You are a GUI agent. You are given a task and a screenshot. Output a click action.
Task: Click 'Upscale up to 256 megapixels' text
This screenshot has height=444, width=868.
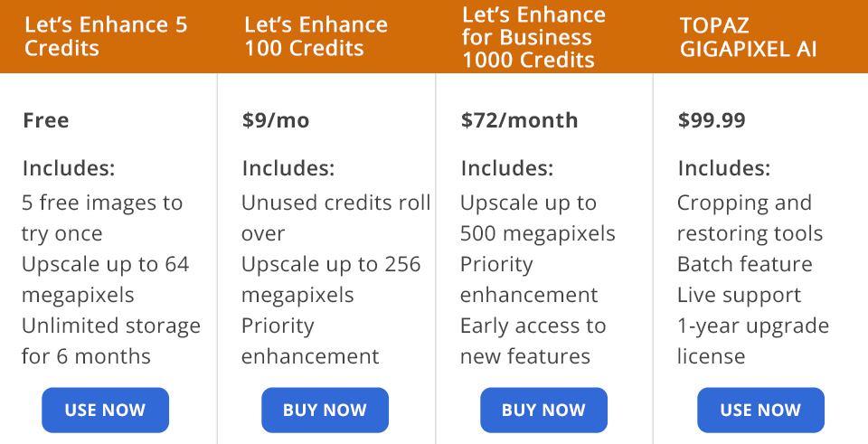(x=331, y=279)
